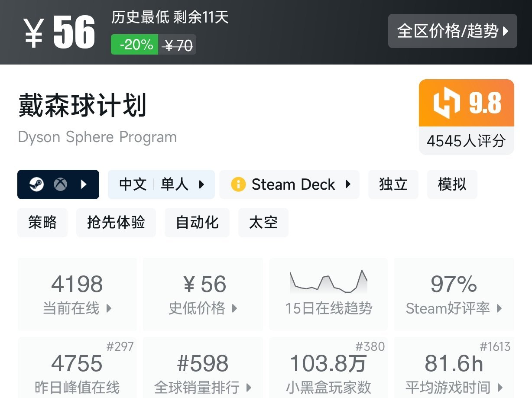Click the Xbox platform icon
532x398 pixels.
click(60, 184)
